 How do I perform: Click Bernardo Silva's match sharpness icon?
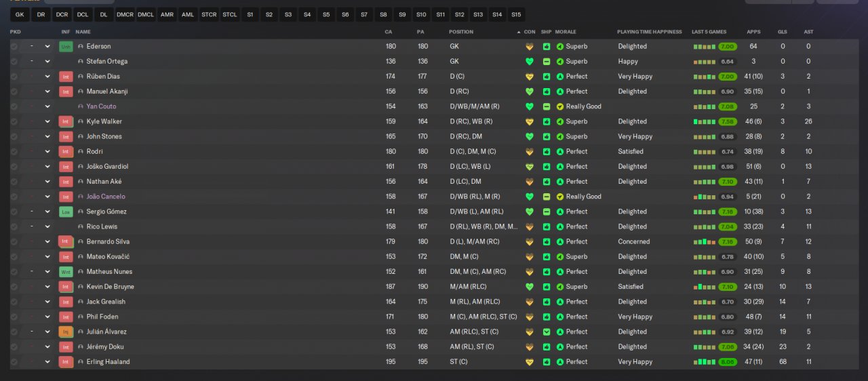pyautogui.click(x=547, y=241)
